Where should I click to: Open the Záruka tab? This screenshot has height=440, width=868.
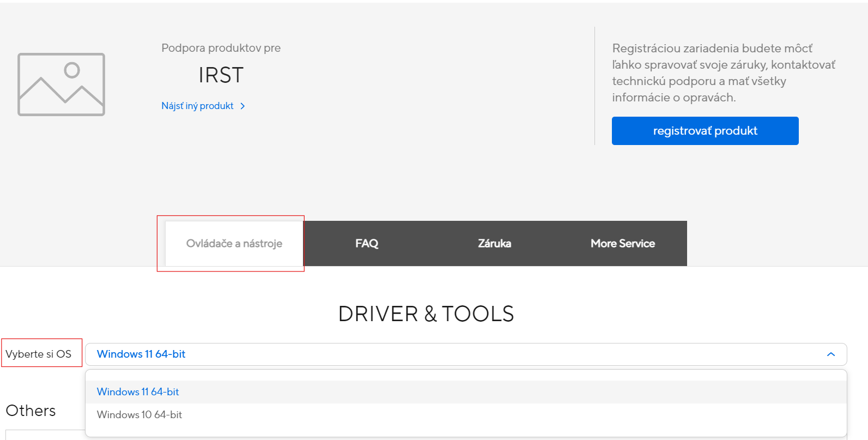(x=495, y=244)
